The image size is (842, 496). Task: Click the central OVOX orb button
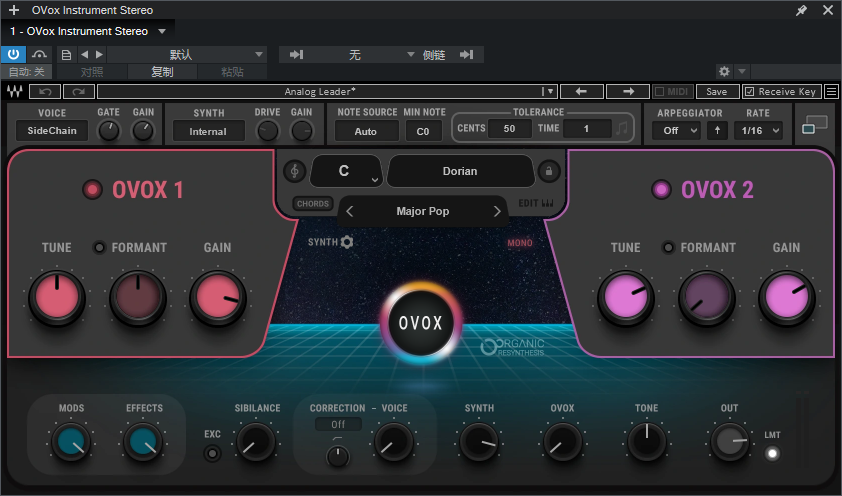click(421, 323)
